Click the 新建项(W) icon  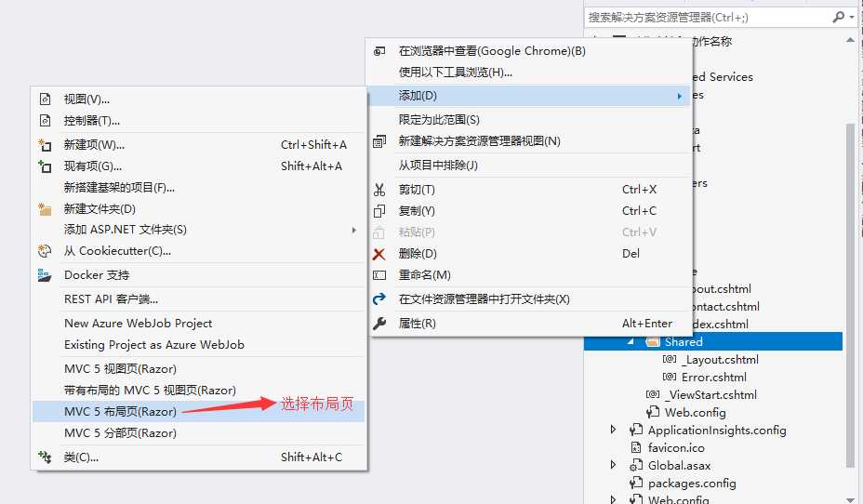coord(45,145)
